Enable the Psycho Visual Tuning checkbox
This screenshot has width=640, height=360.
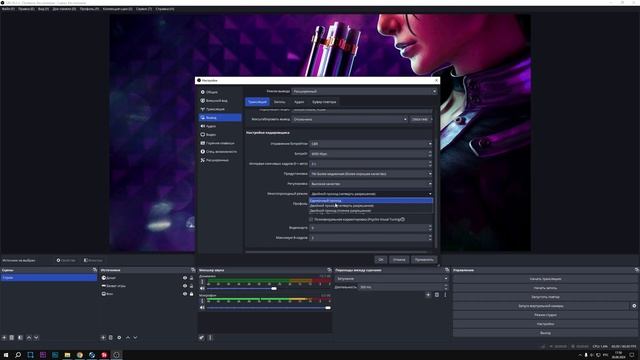311,220
